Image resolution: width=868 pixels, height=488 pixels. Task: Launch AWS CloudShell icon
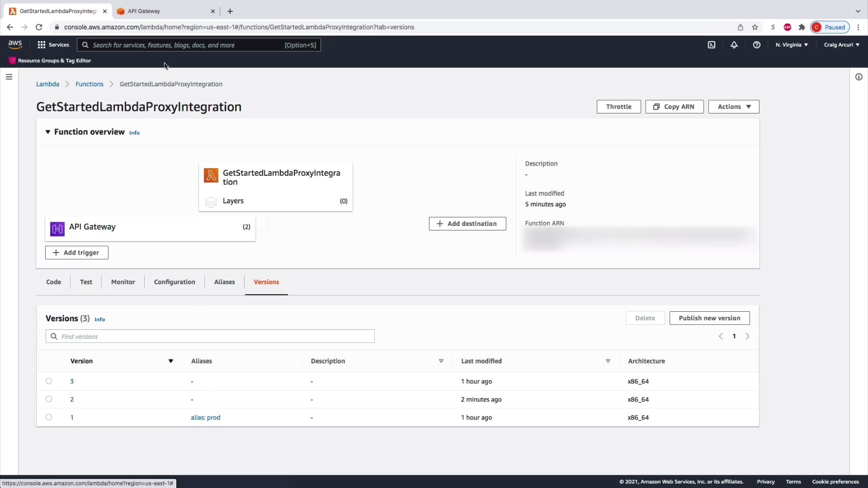tap(711, 45)
